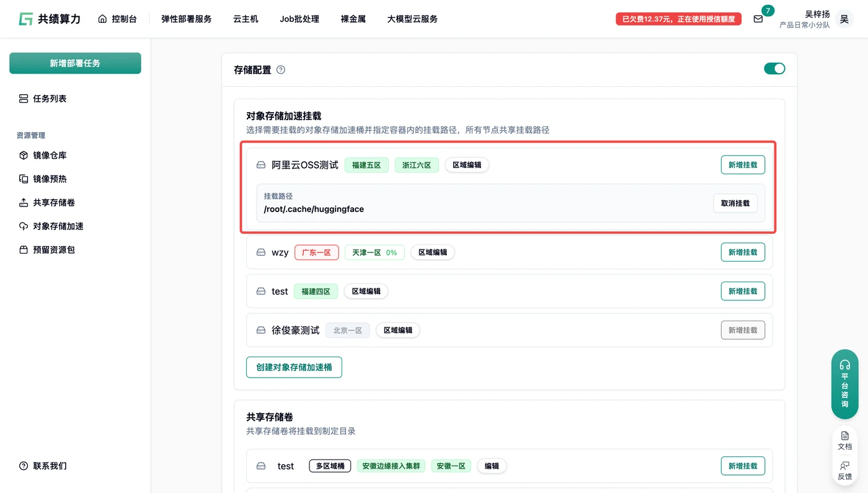868x493 pixels.
Task: Click 联系我们 at sidebar bottom
Action: coord(43,466)
